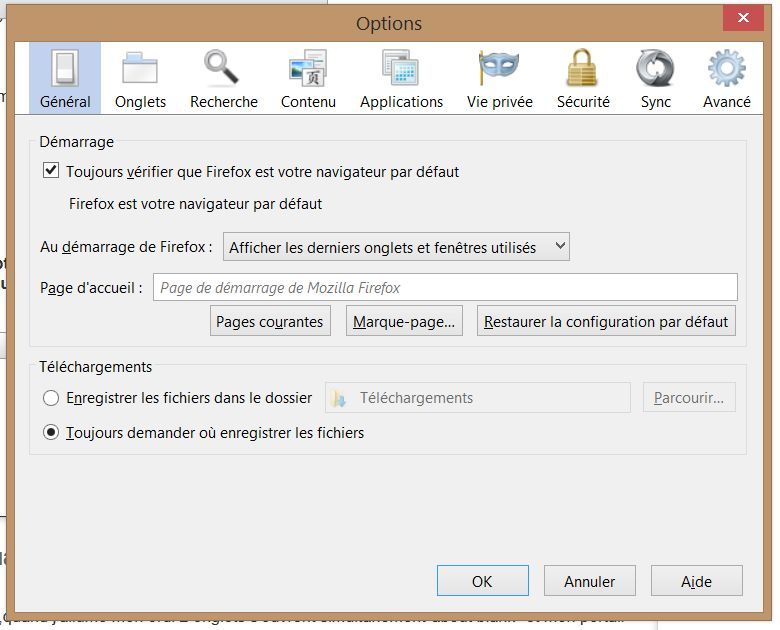Click 'Firefox est votre navigateur par défaut' text
Viewport: 780px width, 630px height.
[x=195, y=204]
